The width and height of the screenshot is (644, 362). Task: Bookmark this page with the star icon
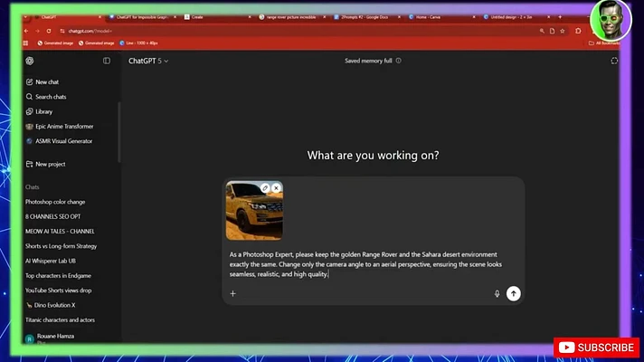coord(563,32)
